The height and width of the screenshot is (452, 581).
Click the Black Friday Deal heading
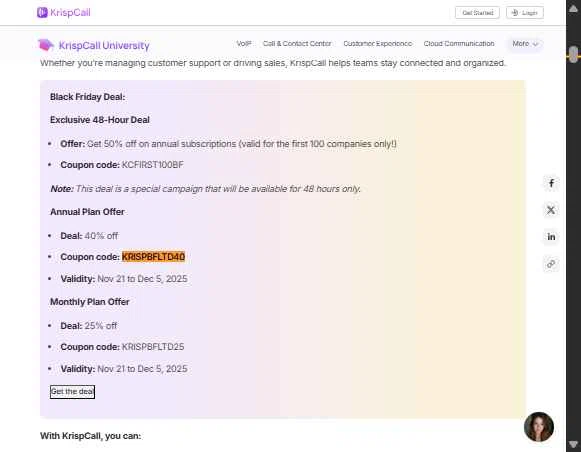coord(87,97)
